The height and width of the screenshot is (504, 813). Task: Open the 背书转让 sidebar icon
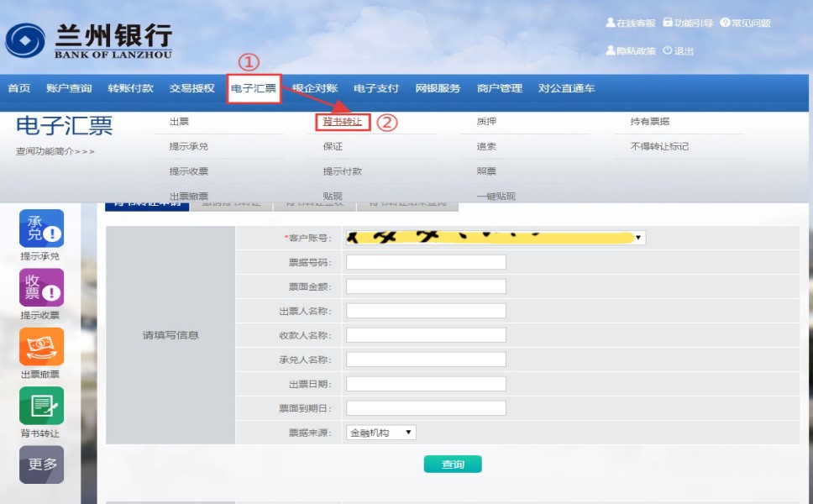pyautogui.click(x=41, y=406)
